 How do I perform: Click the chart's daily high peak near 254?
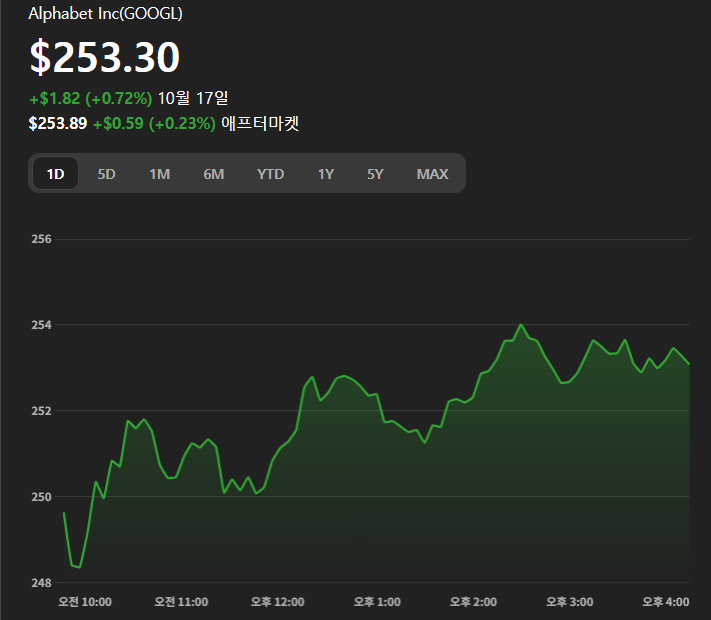521,325
